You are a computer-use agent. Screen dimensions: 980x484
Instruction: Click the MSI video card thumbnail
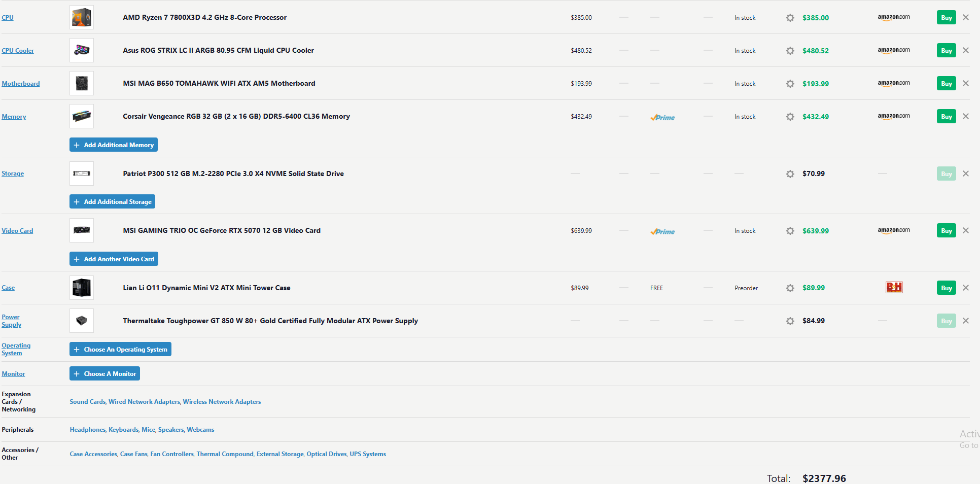click(82, 230)
